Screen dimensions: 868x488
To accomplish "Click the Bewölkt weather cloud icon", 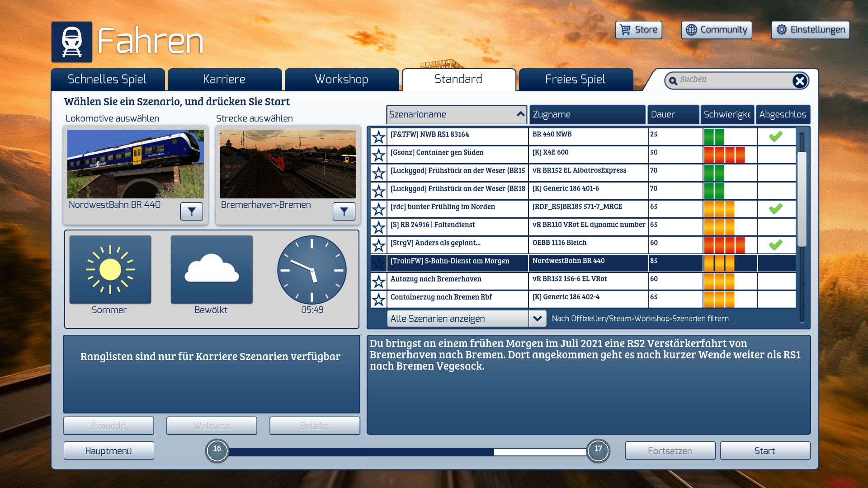I will (x=212, y=270).
